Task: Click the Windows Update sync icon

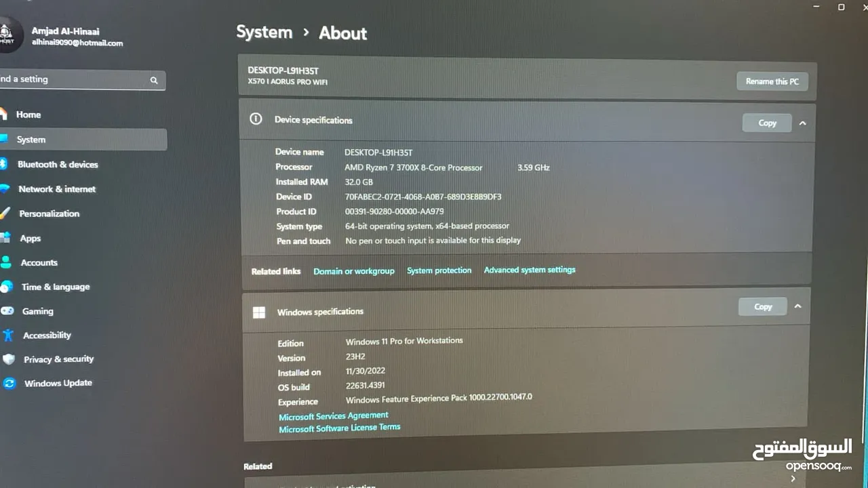Action: [9, 384]
